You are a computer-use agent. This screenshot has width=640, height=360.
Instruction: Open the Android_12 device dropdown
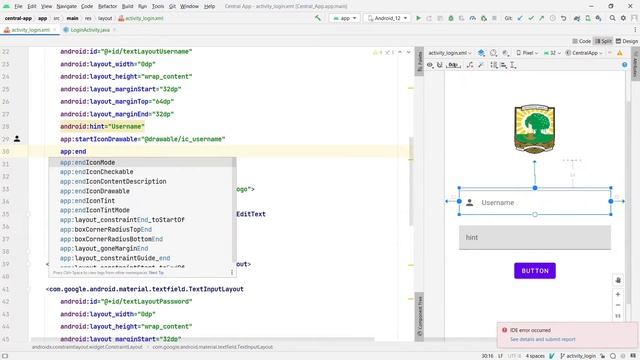(x=387, y=18)
